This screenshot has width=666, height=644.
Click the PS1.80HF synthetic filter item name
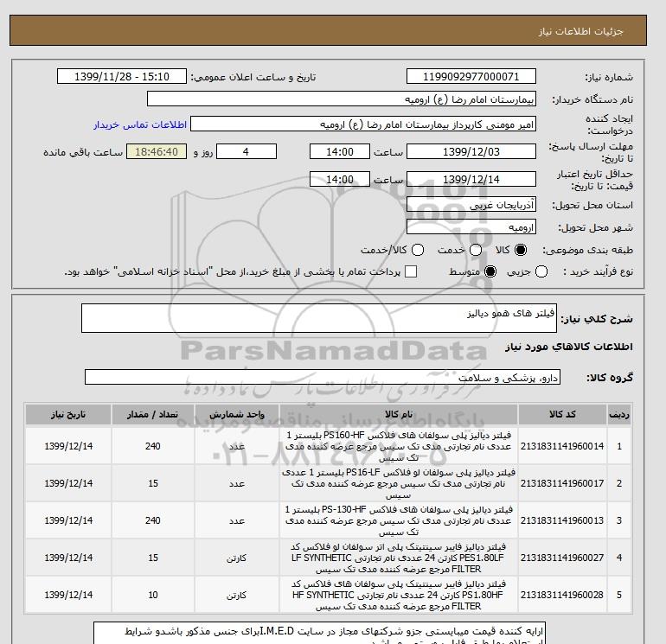(x=399, y=595)
